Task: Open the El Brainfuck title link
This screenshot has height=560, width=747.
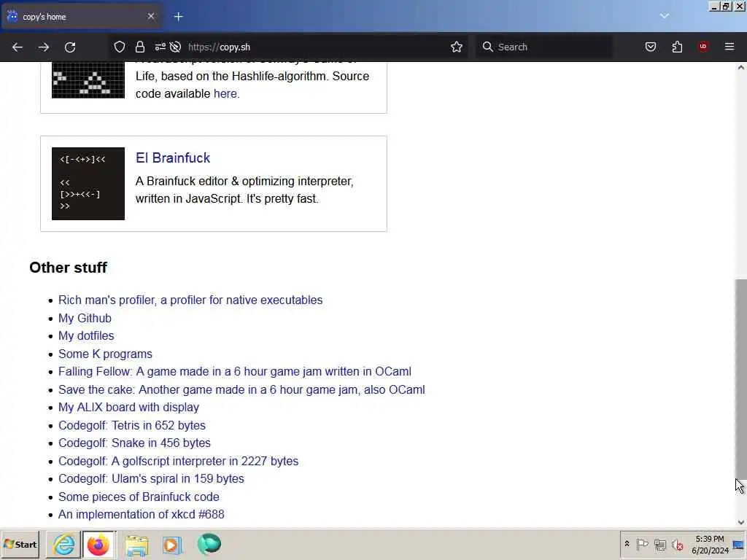Action: click(x=173, y=158)
